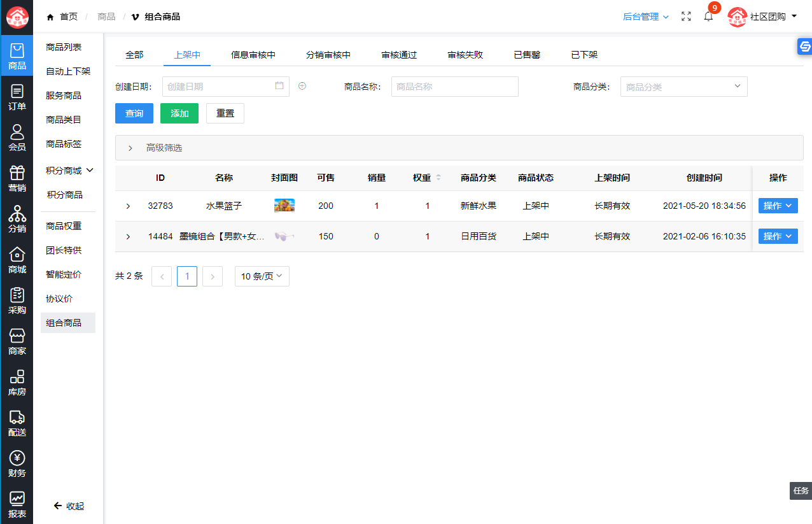Open 操作 dropdown for 墨镜组合 row
This screenshot has width=812, height=524.
pos(778,236)
